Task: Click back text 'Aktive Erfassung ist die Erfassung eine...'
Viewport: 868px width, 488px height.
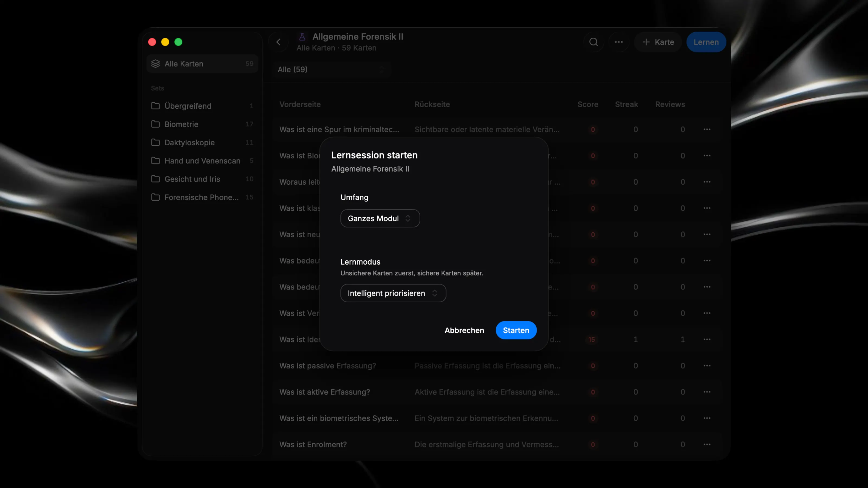Action: click(487, 392)
